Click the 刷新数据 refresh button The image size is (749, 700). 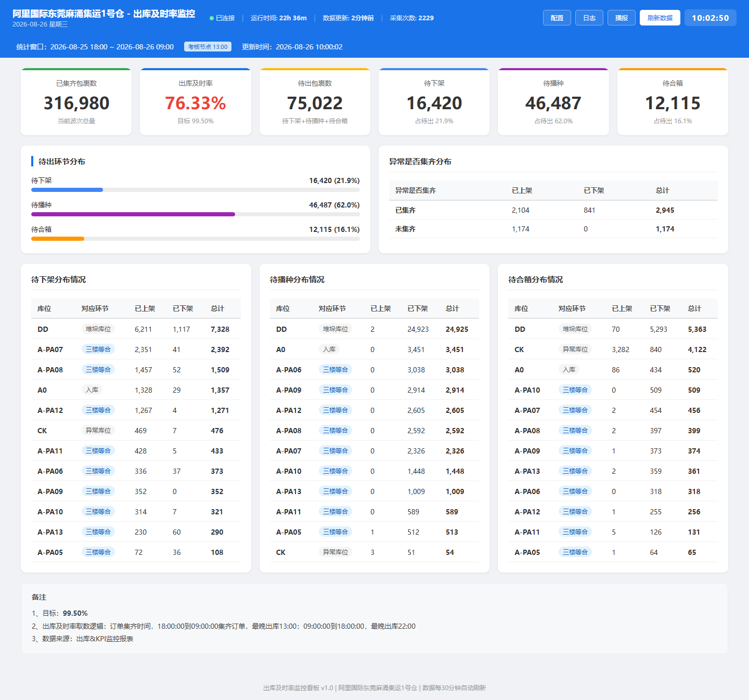[x=660, y=18]
